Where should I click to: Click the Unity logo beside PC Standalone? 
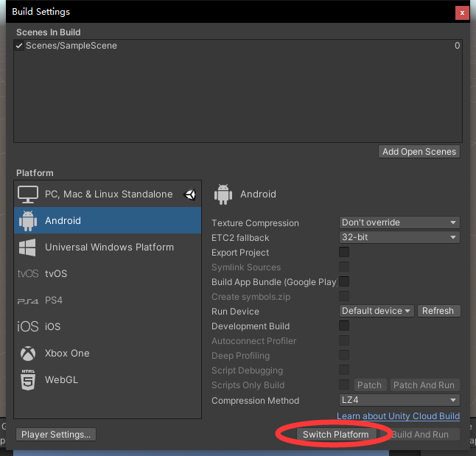pos(189,194)
